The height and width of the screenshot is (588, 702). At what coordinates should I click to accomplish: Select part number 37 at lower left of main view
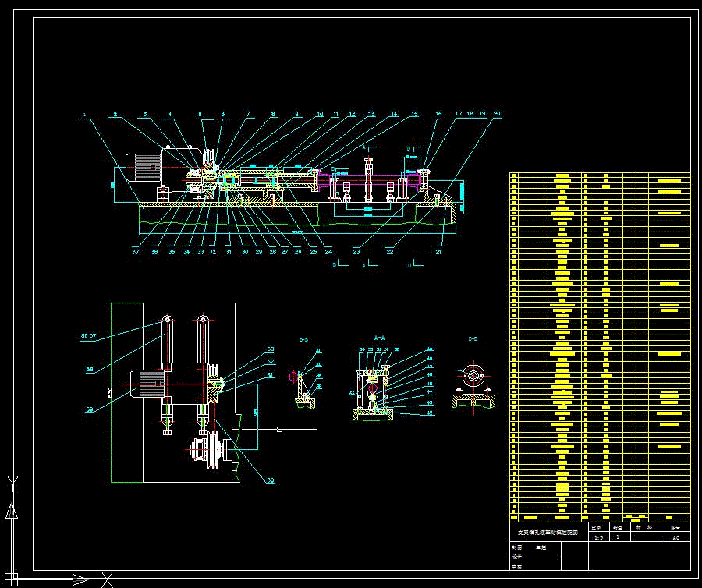[x=136, y=252]
